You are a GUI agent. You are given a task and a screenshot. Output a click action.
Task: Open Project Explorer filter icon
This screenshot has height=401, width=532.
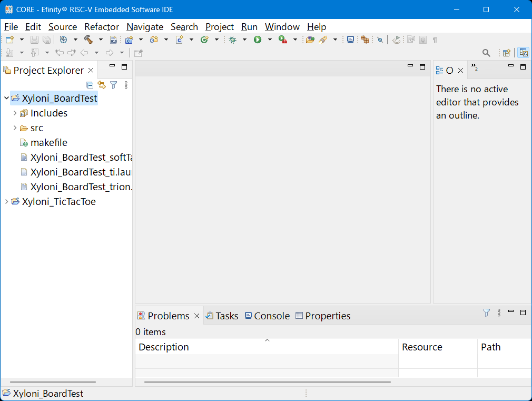(x=113, y=85)
